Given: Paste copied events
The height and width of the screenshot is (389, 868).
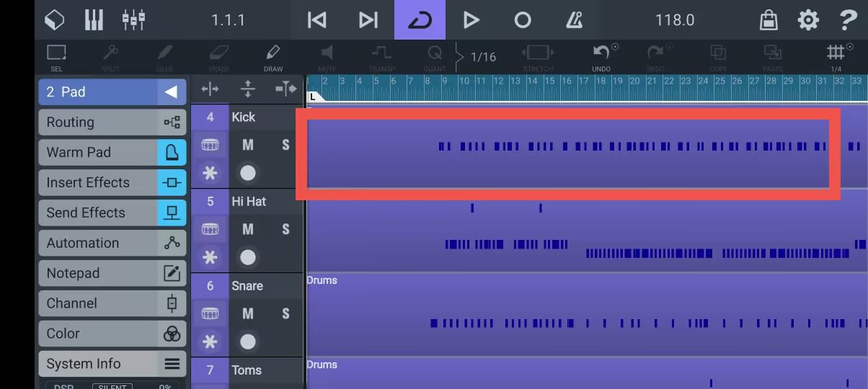Looking at the screenshot, I should [x=772, y=57].
